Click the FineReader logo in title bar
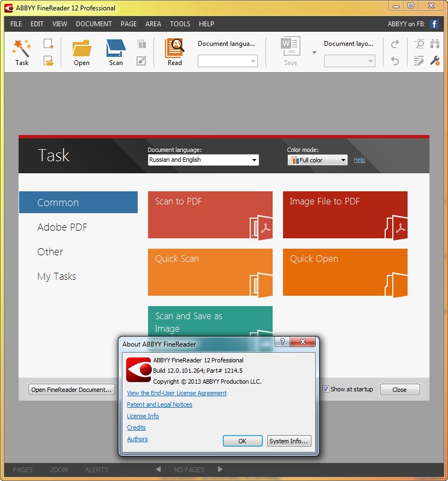 click(x=9, y=8)
